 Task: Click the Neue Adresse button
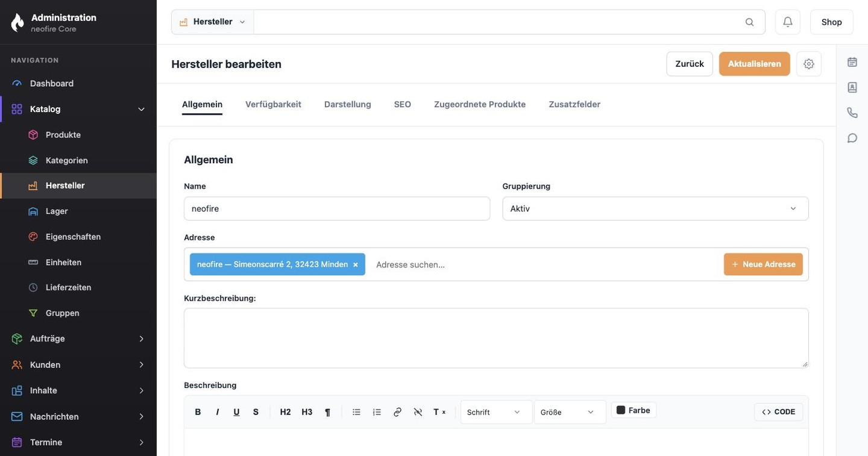coord(763,264)
